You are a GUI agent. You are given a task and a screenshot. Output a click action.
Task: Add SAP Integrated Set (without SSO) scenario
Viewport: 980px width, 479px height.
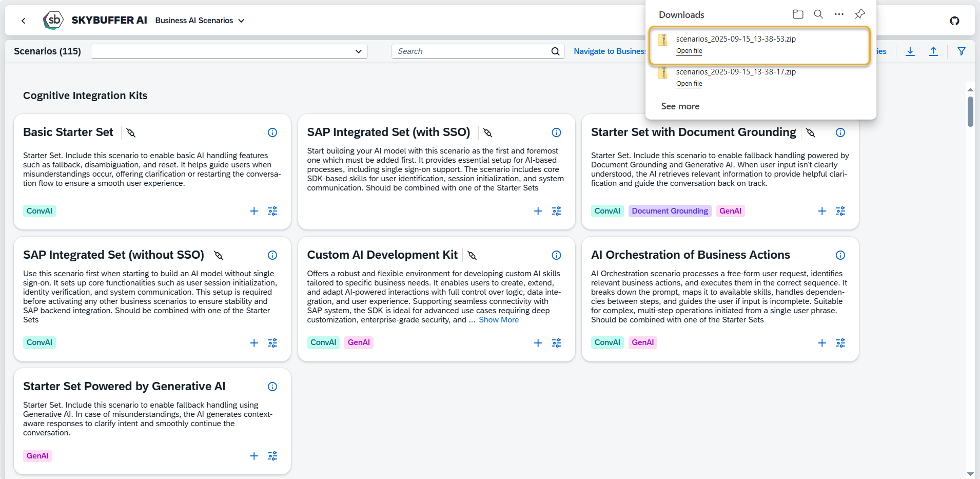click(x=254, y=343)
